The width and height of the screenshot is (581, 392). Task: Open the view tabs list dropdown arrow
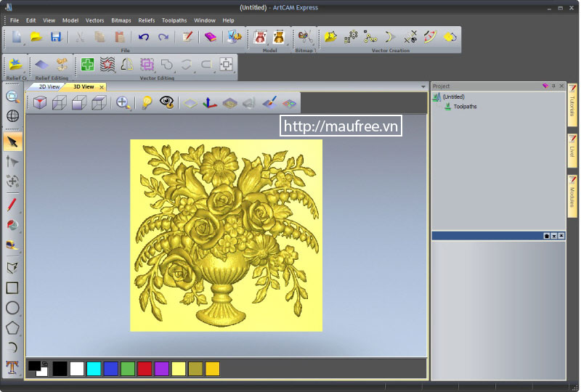[423, 86]
